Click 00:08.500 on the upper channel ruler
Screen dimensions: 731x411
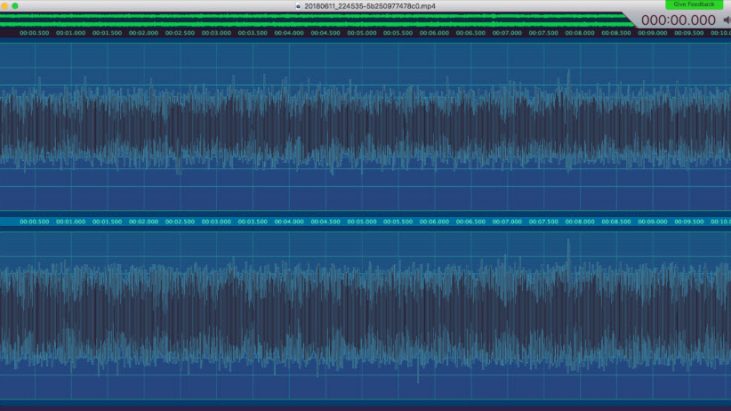[616, 33]
